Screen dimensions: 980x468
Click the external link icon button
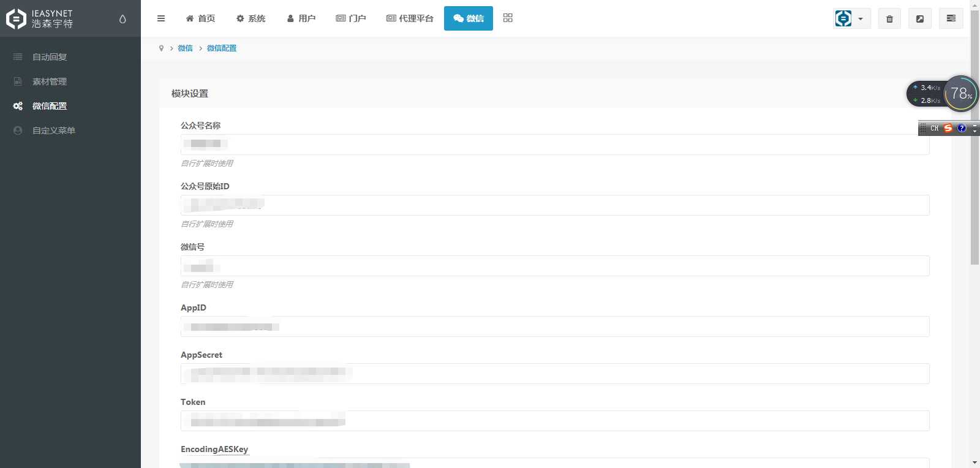[920, 19]
